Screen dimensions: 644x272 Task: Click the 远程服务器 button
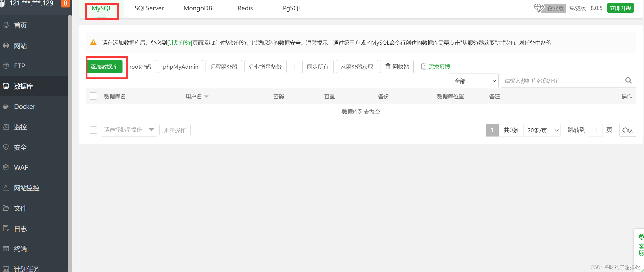224,67
